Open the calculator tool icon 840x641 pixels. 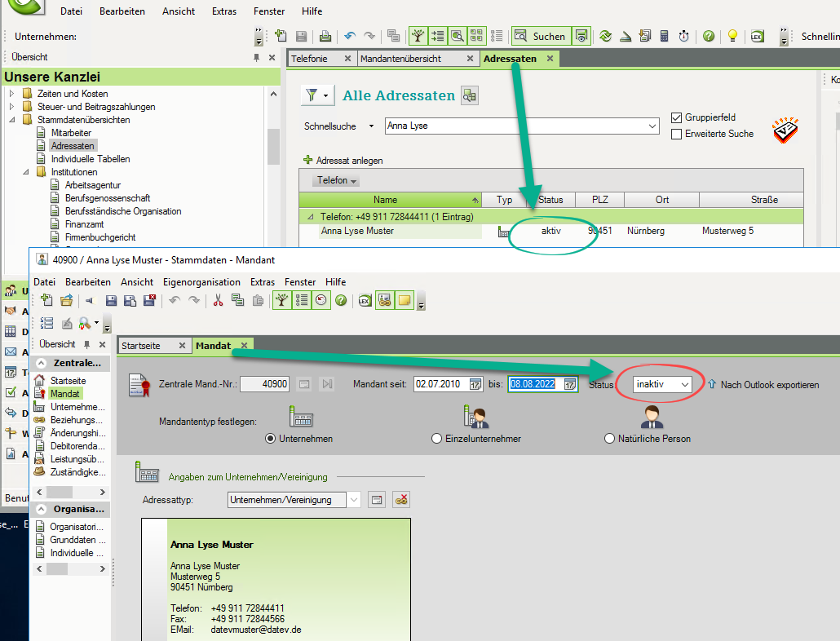665,36
